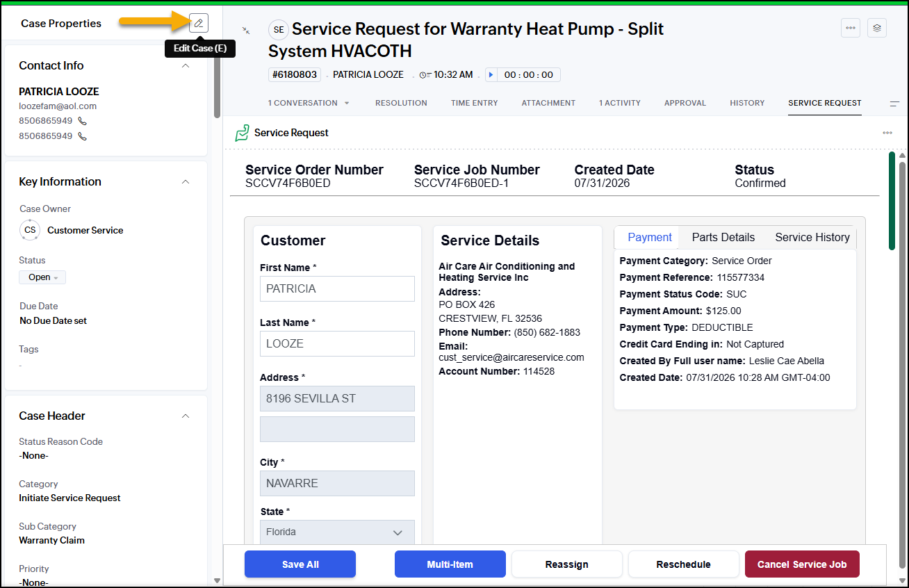Open the State dropdown showing Florida
This screenshot has width=909, height=588.
(x=337, y=532)
